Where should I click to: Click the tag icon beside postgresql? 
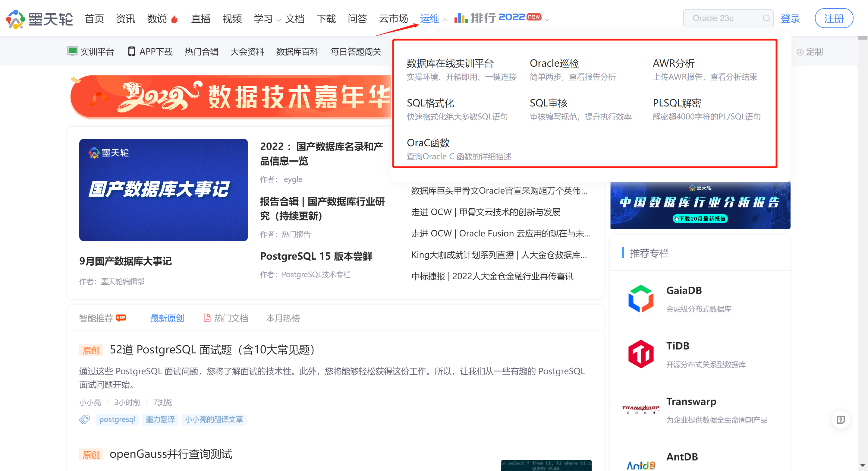click(x=85, y=419)
